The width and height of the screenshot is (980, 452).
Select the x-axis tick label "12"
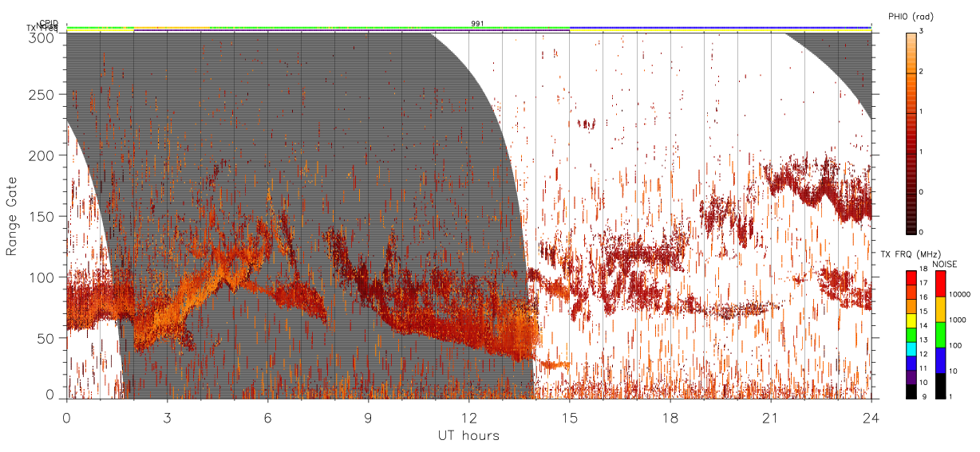point(468,417)
